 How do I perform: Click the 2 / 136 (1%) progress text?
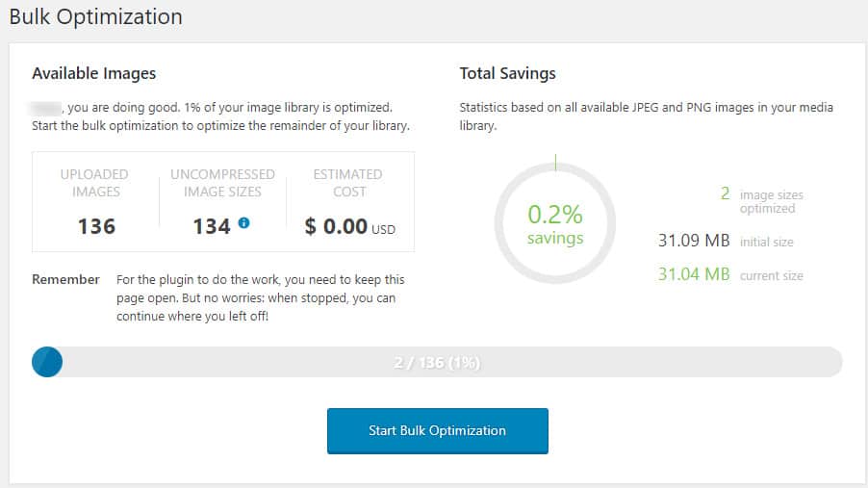[437, 363]
